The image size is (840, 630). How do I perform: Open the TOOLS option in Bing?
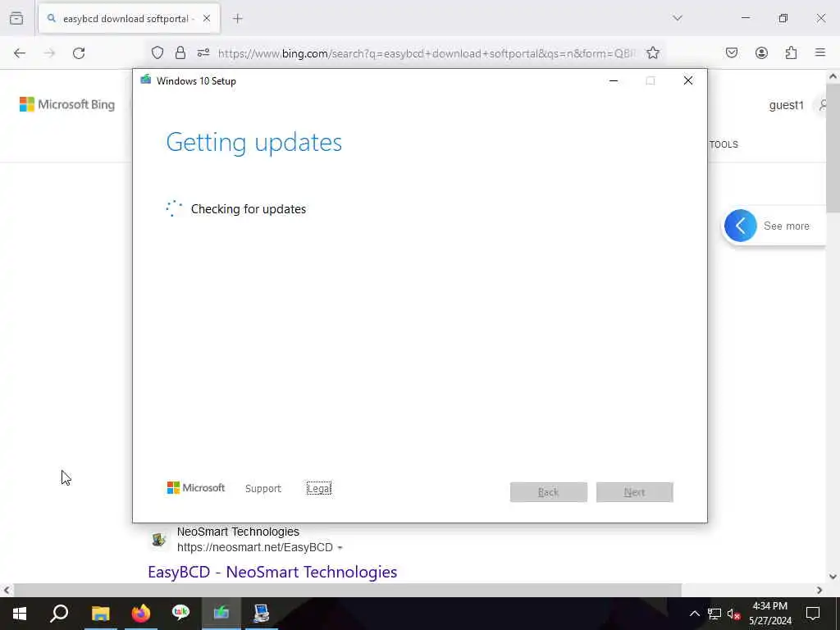point(724,144)
